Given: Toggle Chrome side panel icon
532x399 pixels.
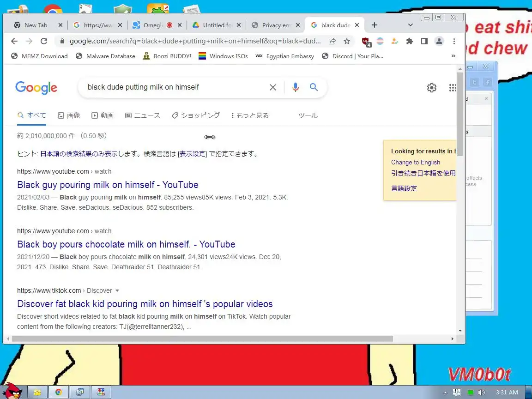Looking at the screenshot, I should coord(424,41).
